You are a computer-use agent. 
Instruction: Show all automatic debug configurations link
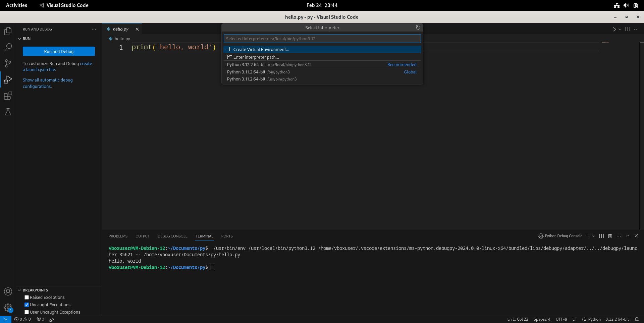click(48, 83)
